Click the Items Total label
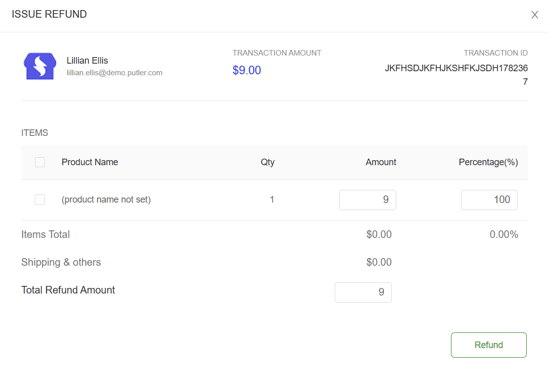Image resolution: width=548 pixels, height=392 pixels. coord(45,234)
